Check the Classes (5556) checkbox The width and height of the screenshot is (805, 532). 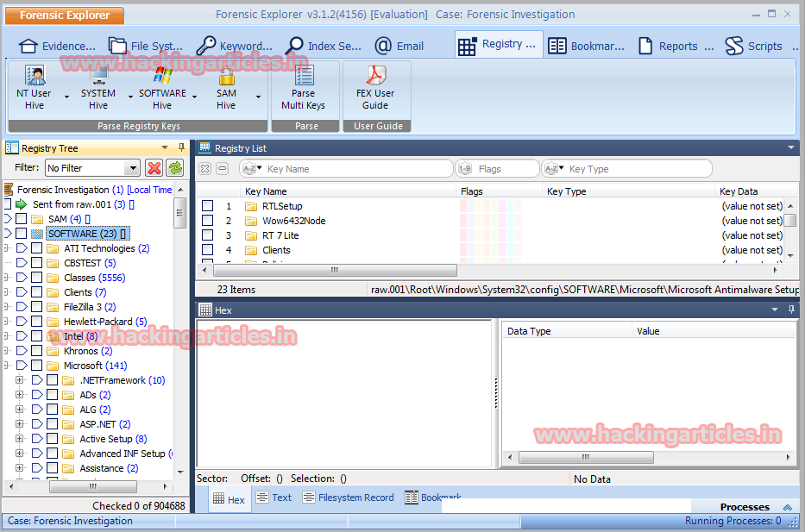click(x=36, y=278)
